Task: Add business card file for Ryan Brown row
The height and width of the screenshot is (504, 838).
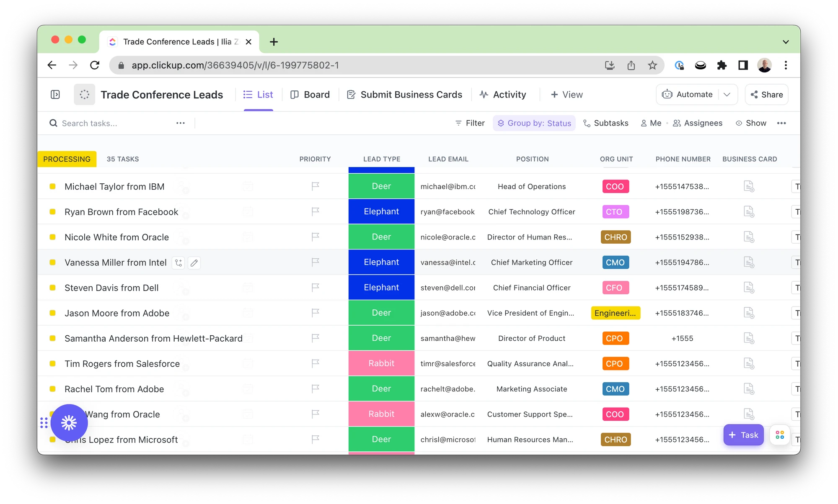Action: click(749, 212)
